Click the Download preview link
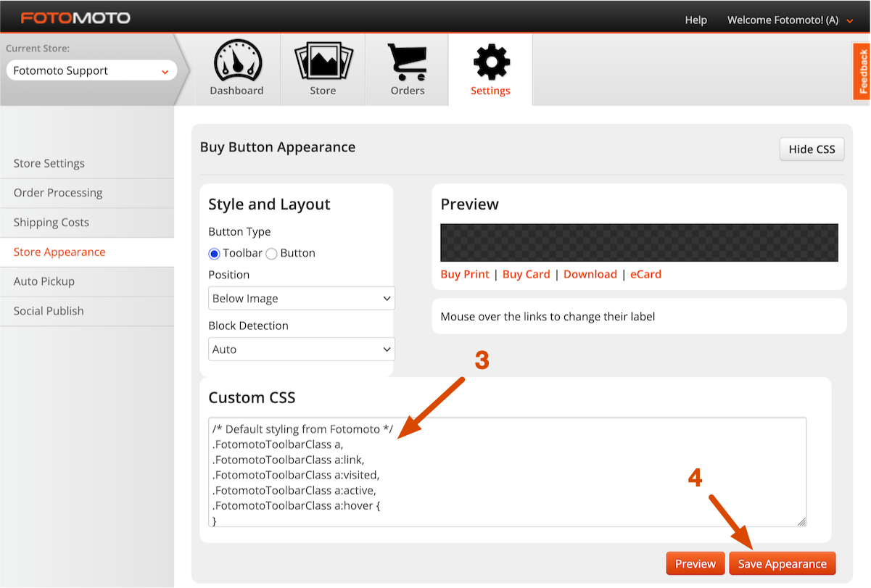Viewport: 871px width, 588px height. (590, 274)
